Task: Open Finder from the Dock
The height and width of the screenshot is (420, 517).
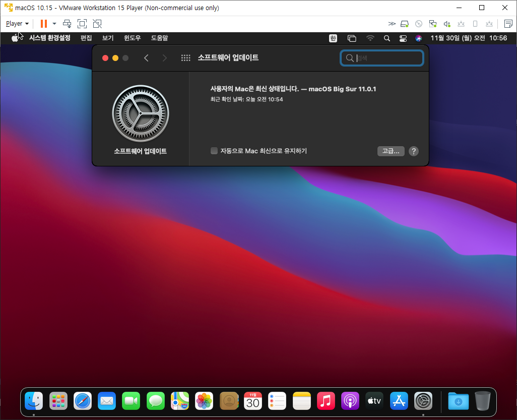Action: tap(34, 401)
